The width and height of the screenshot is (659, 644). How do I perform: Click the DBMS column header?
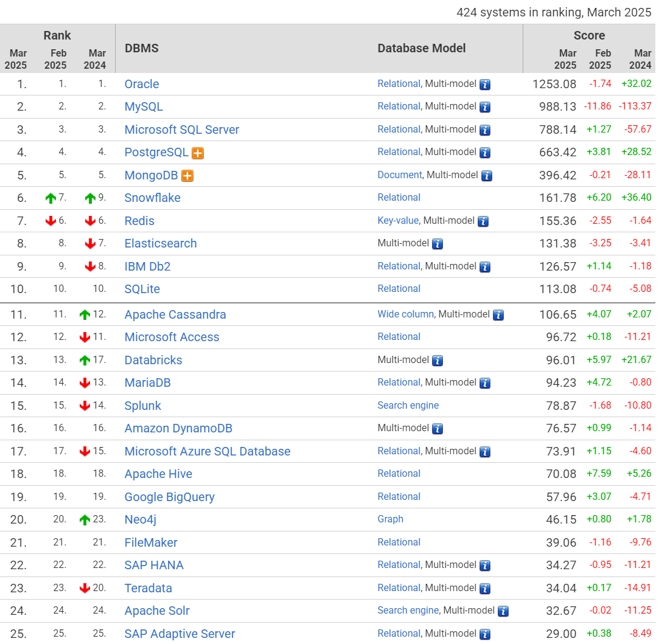pos(142,48)
